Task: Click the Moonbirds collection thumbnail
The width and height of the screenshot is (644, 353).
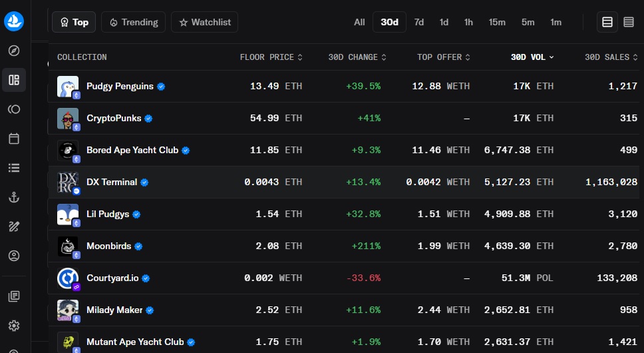Action: point(68,246)
